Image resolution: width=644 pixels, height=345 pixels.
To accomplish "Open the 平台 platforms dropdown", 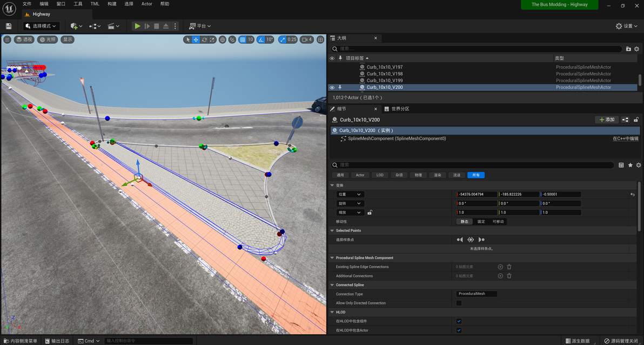I will tap(199, 26).
